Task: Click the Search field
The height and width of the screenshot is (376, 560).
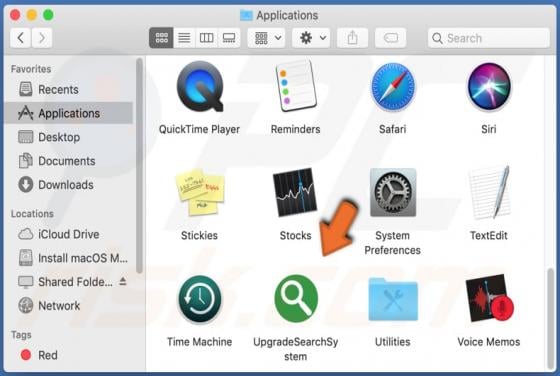Action: pyautogui.click(x=489, y=38)
